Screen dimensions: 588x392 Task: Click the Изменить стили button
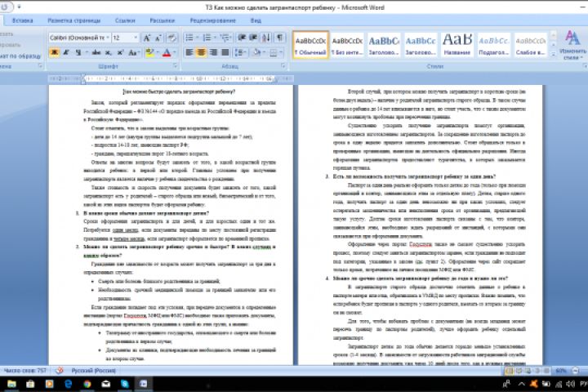[572, 46]
